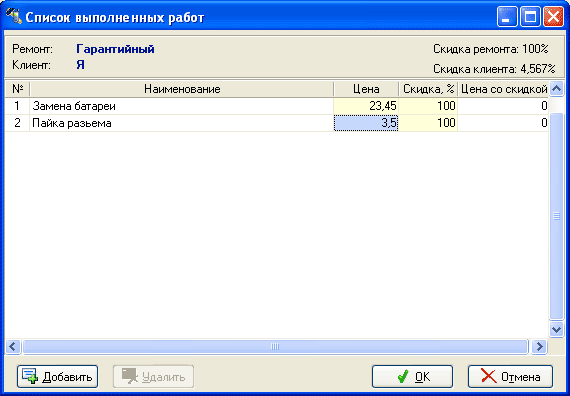Click the Скидка ремонта: 100% label
The width and height of the screenshot is (570, 396).
[491, 49]
